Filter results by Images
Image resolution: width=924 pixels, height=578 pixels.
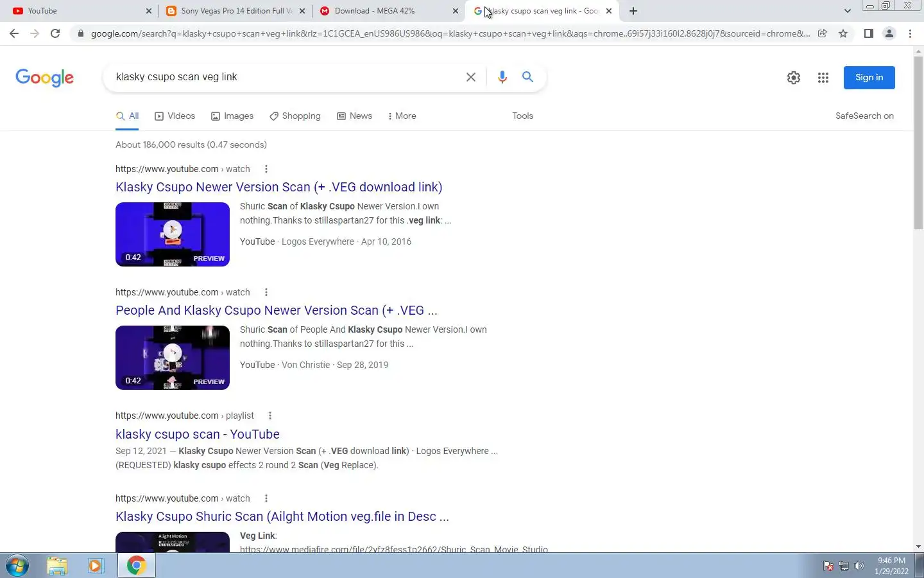click(x=232, y=116)
